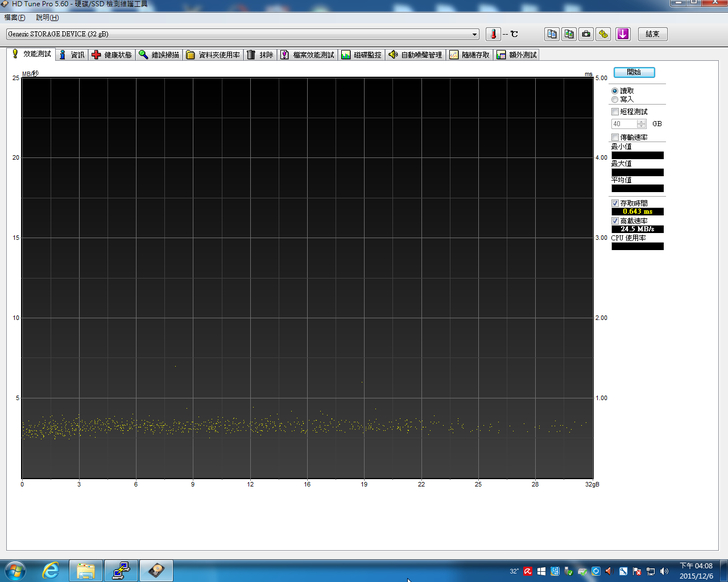Image resolution: width=728 pixels, height=582 pixels.
Task: Click the purple download arrow toolbar icon
Action: click(622, 33)
